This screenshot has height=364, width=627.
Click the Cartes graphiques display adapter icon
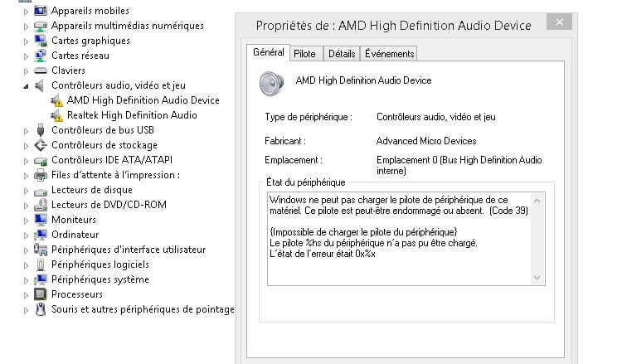pos(40,41)
